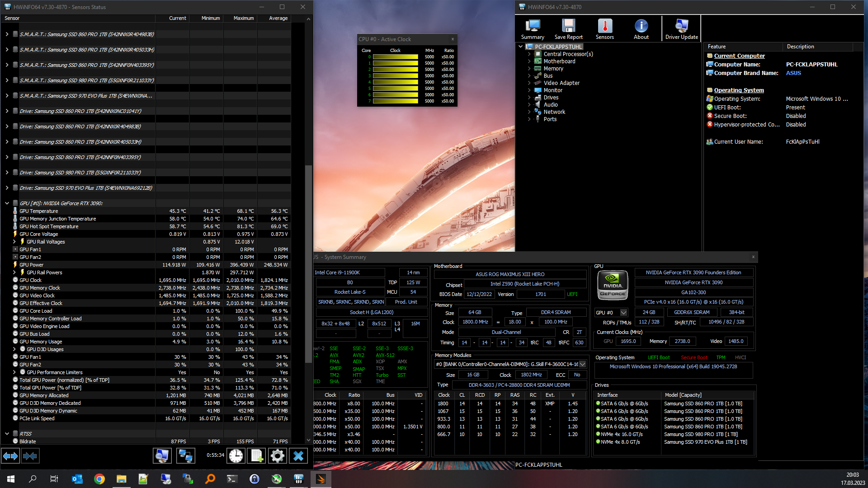
Task: Click the sensor settings gear icon
Action: [277, 456]
